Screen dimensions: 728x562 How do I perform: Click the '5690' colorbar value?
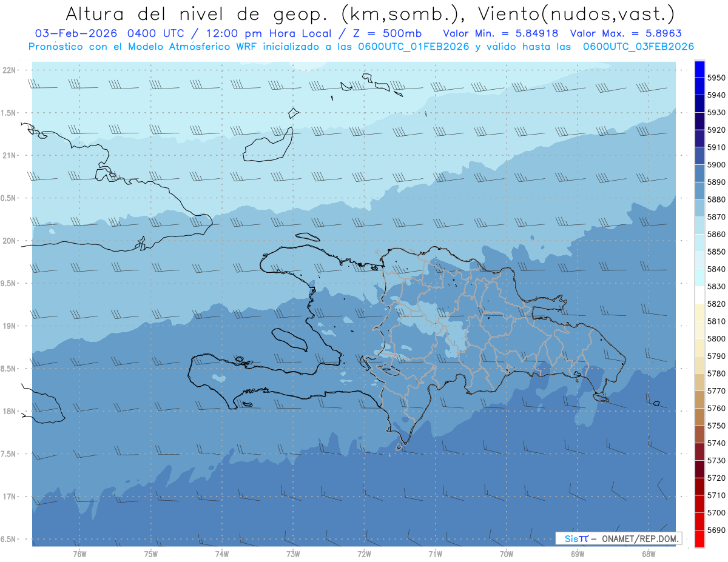[716, 530]
